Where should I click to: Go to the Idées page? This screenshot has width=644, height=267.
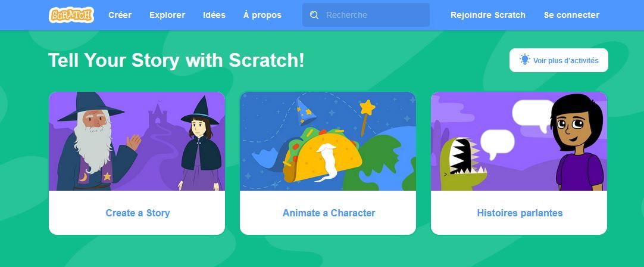(214, 15)
